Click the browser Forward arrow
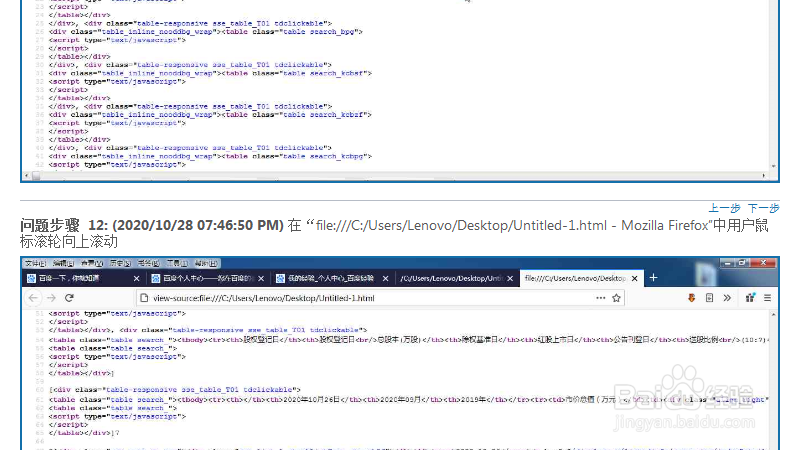The width and height of the screenshot is (800, 450). pos(51,297)
